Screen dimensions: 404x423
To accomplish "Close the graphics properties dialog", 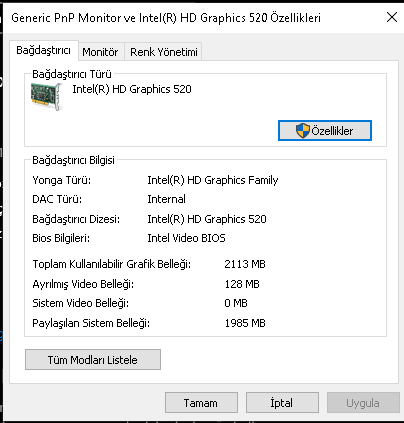I will (392, 17).
